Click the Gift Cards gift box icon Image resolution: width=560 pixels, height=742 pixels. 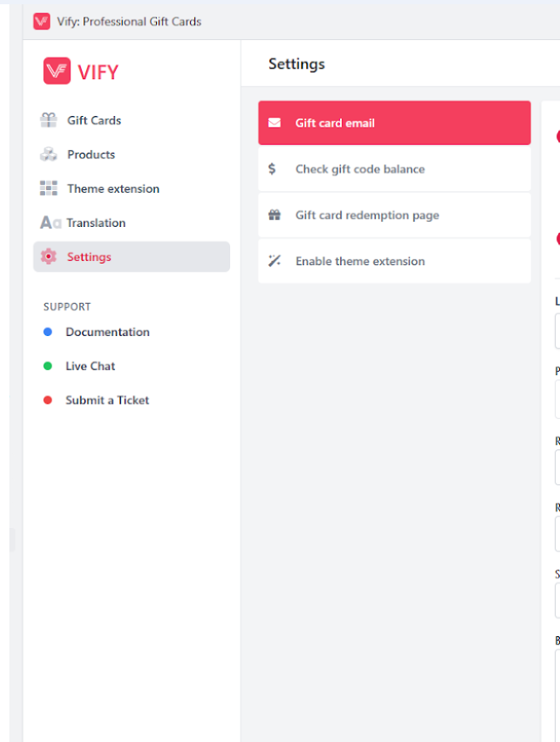(x=49, y=120)
